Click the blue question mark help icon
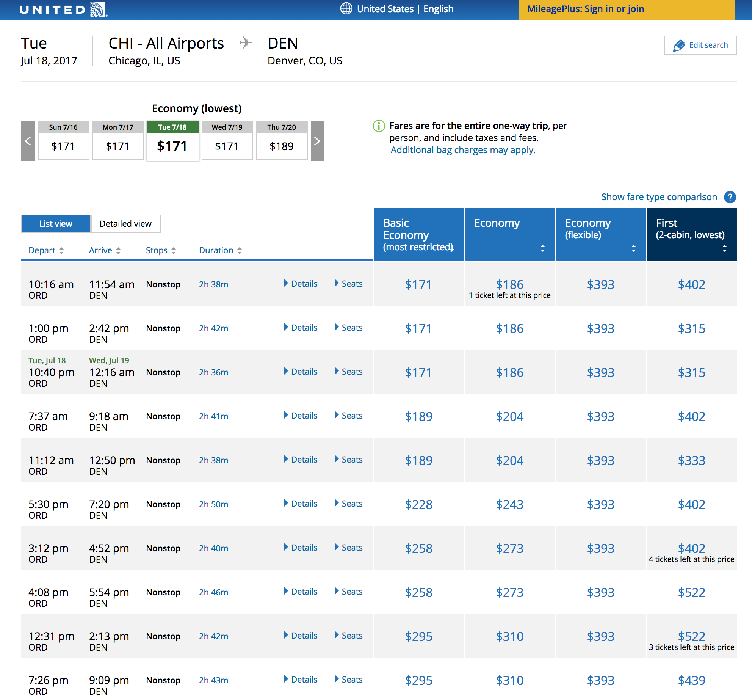Image resolution: width=752 pixels, height=700 pixels. pos(730,197)
